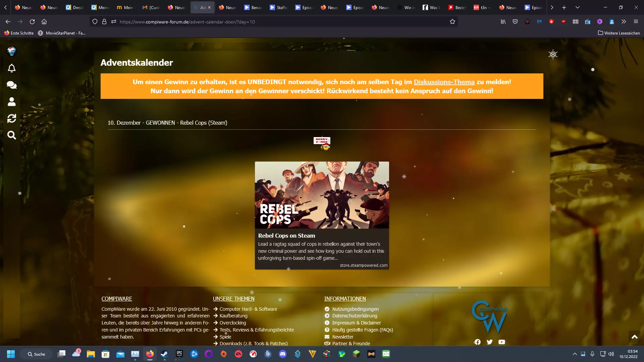Open Overclocking footer link

pos(233,323)
